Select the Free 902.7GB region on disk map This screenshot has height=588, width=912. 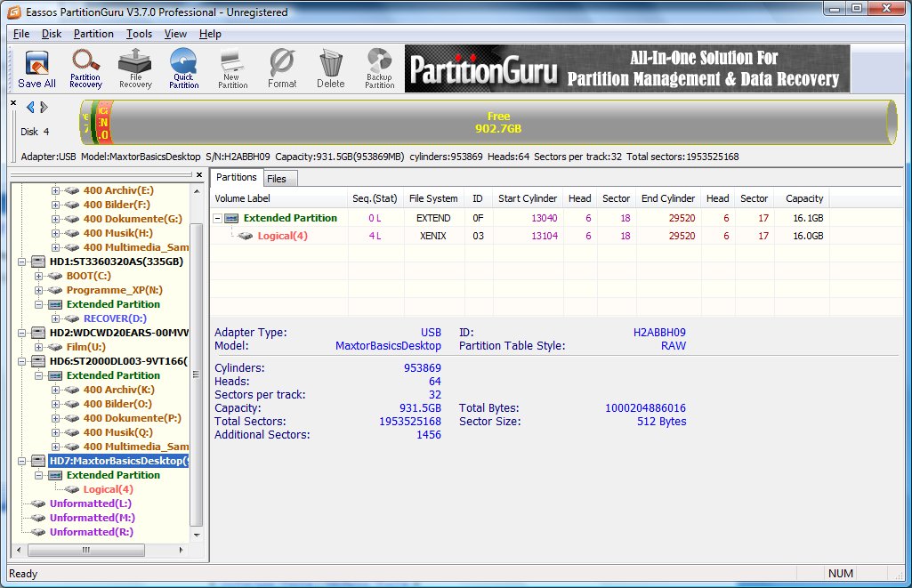tap(499, 123)
